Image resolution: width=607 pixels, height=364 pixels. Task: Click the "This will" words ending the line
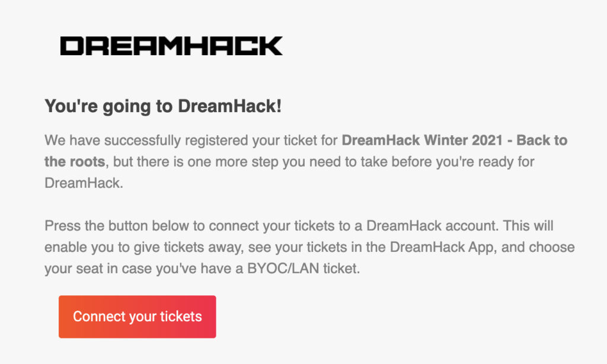(528, 226)
